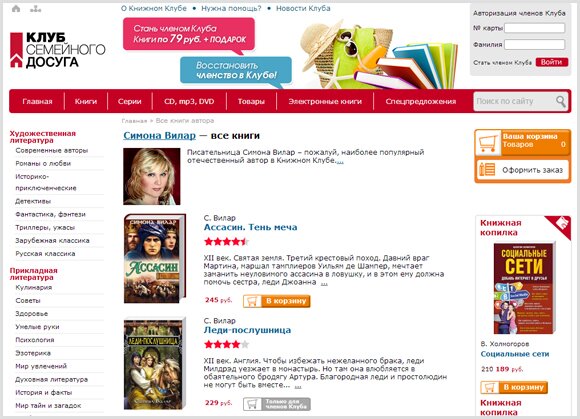Open the Спецпредложения menu tab

click(421, 101)
